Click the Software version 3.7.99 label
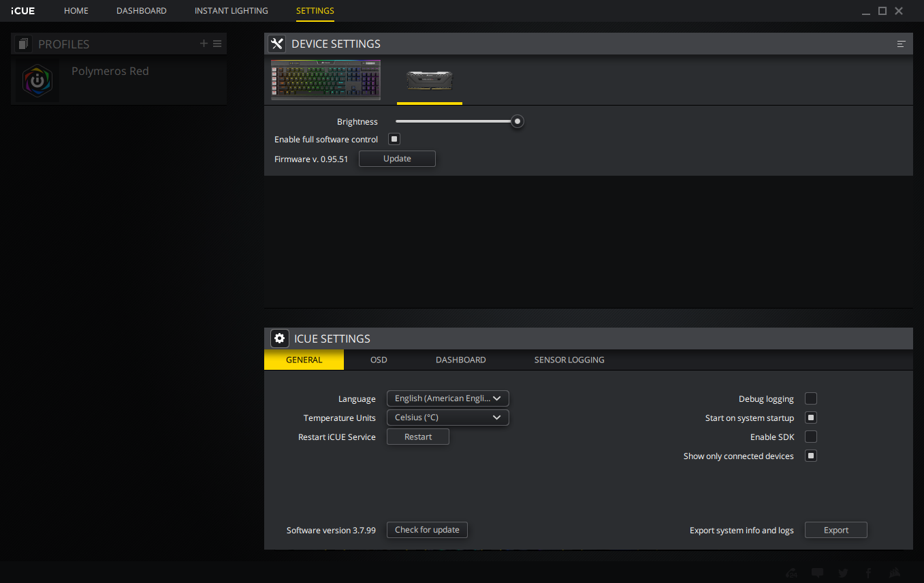 (x=331, y=530)
